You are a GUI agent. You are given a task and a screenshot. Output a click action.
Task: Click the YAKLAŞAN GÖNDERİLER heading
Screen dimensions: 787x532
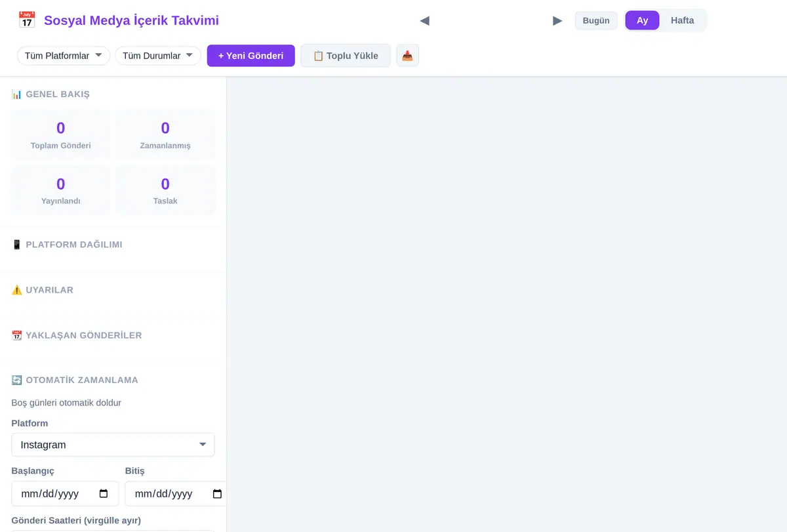coord(77,335)
